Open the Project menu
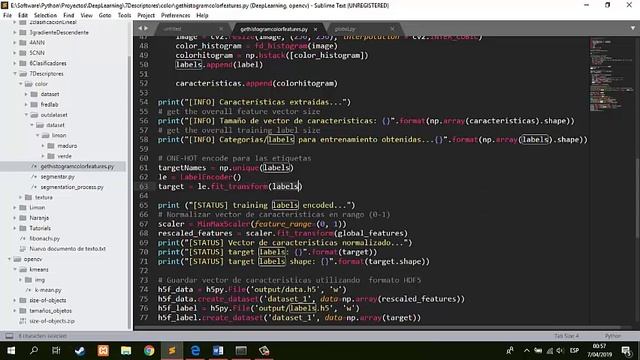Screen dimensions: 640x360 coord(146,15)
